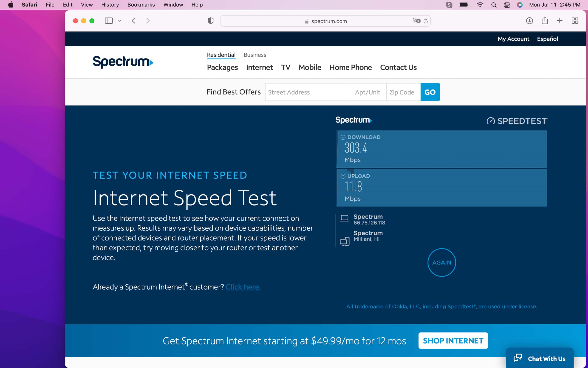Click the Spectrum logo in the header
Image resolution: width=588 pixels, height=368 pixels.
click(123, 62)
